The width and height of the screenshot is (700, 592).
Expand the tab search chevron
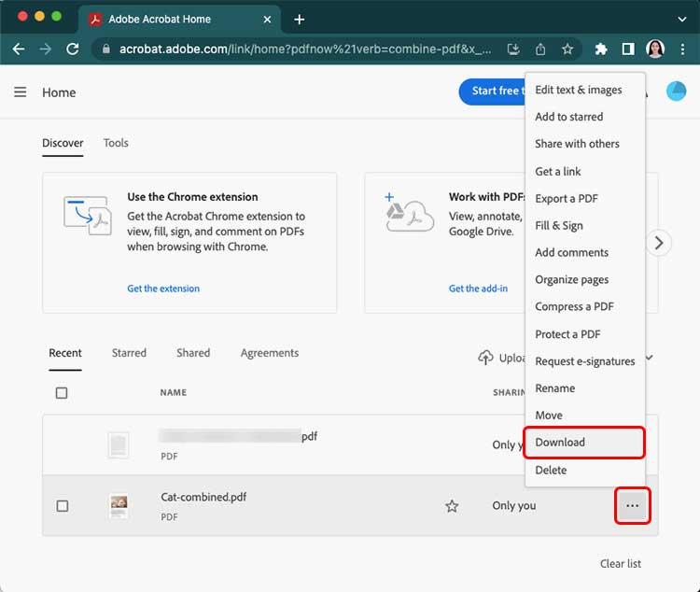pos(681,20)
